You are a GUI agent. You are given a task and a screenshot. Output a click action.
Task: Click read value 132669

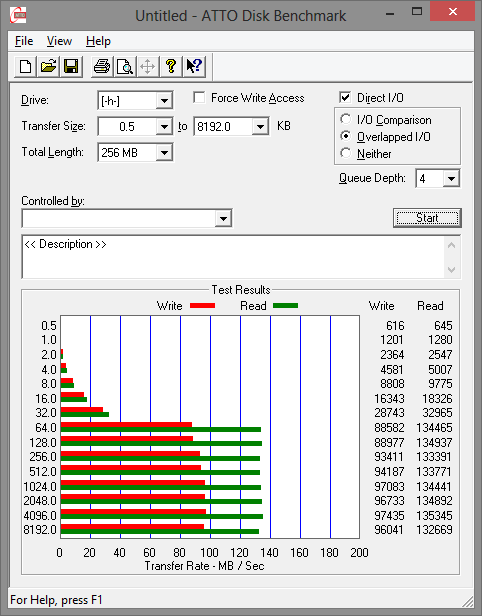[x=434, y=530]
